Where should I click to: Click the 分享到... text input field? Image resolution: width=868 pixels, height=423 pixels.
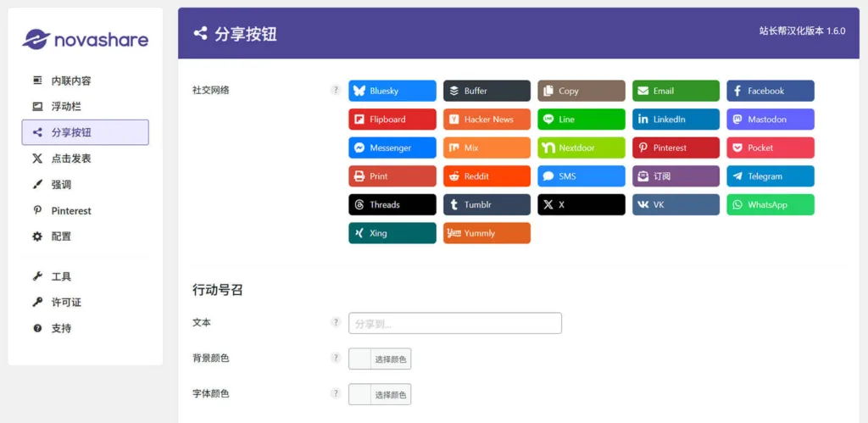pos(454,323)
